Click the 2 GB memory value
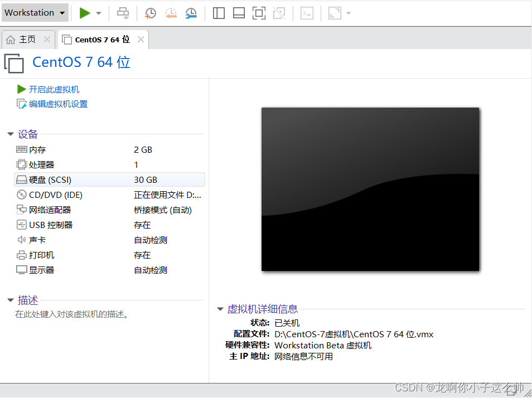The width and height of the screenshot is (532, 398). [143, 150]
